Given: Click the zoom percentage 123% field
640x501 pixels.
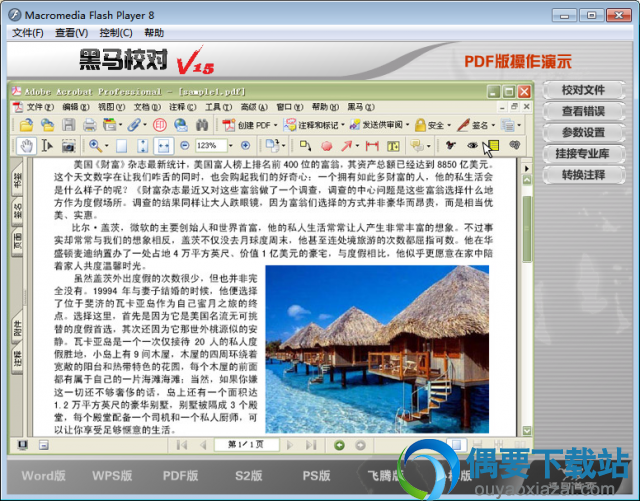Looking at the screenshot, I should click(x=211, y=145).
